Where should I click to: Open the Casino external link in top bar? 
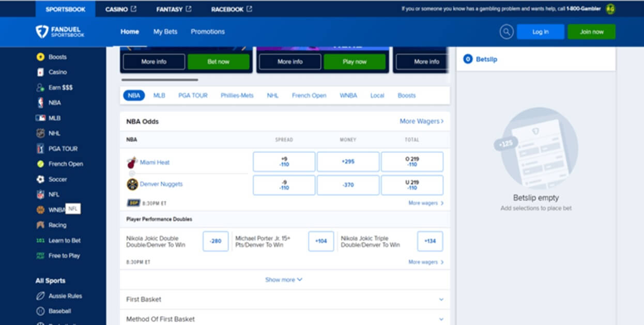[x=121, y=9]
